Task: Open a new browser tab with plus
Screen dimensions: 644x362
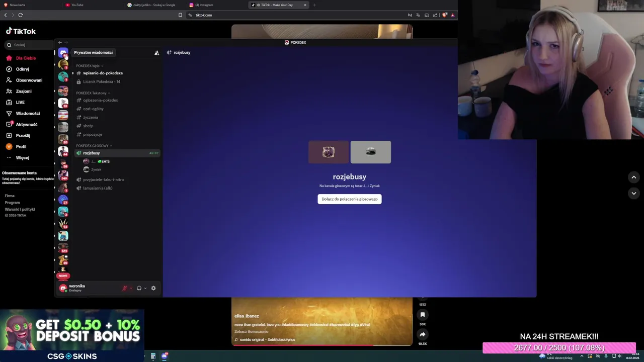Action: 314,5
